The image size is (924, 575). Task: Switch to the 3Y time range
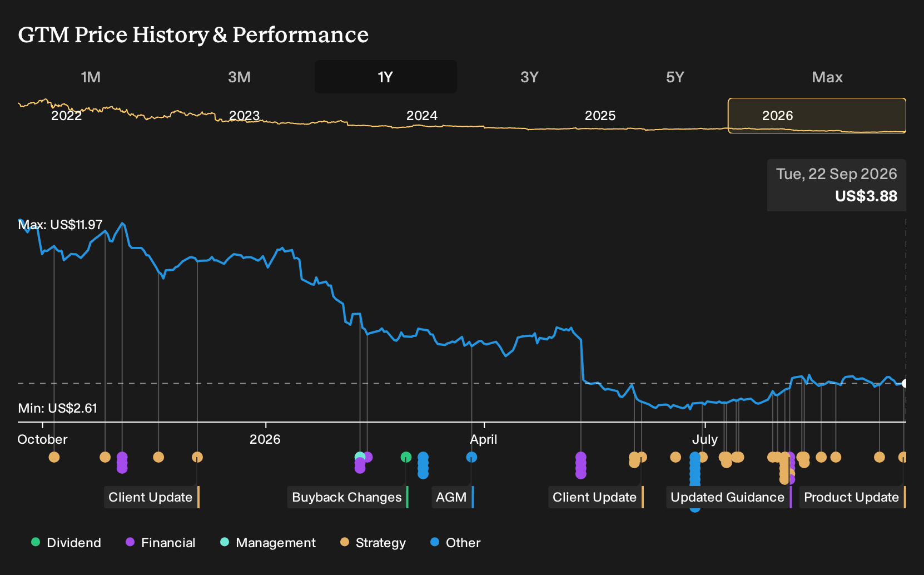coord(529,77)
